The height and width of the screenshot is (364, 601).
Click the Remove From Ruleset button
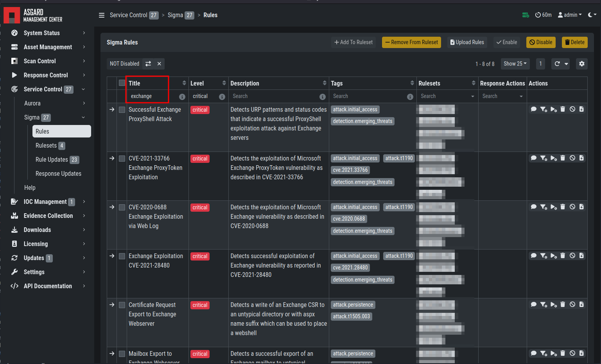[x=412, y=42]
